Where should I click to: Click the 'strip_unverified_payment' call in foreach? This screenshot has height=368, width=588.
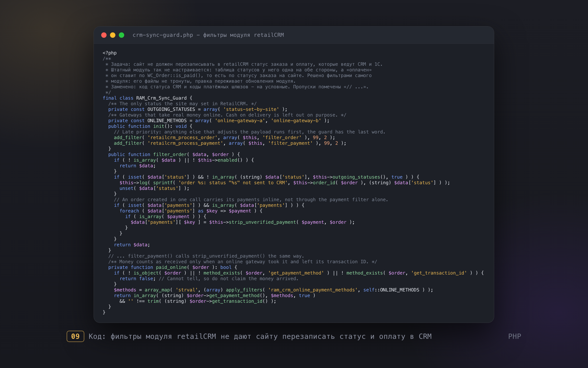[x=262, y=222]
